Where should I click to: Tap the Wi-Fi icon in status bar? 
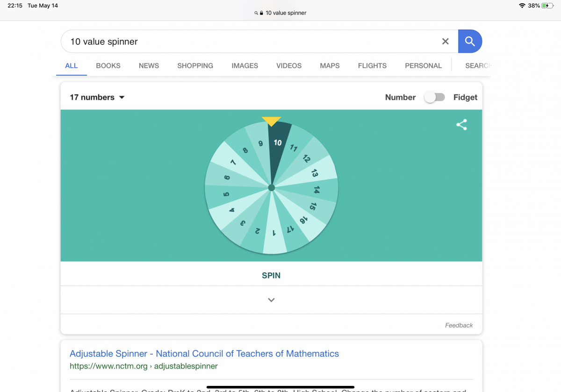[x=522, y=6]
